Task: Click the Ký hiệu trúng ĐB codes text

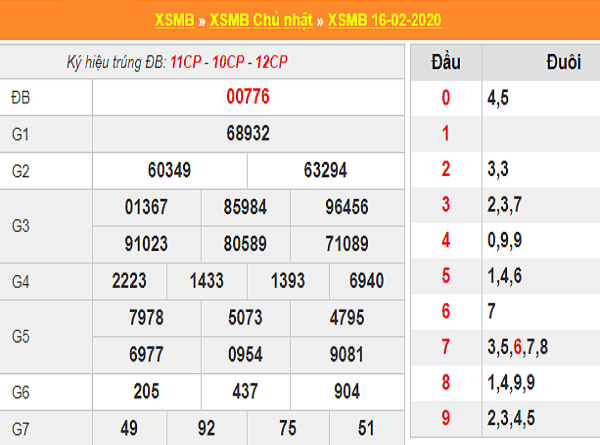Action: click(177, 62)
